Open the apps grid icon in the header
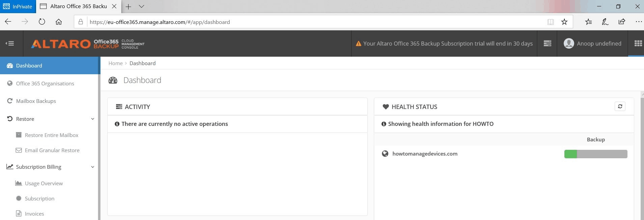Viewport: 644px width, 220px height. [x=638, y=43]
